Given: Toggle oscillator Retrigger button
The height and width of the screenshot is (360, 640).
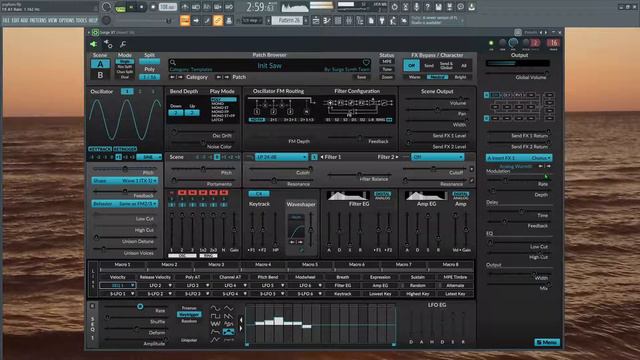Looking at the screenshot, I should coord(125,149).
